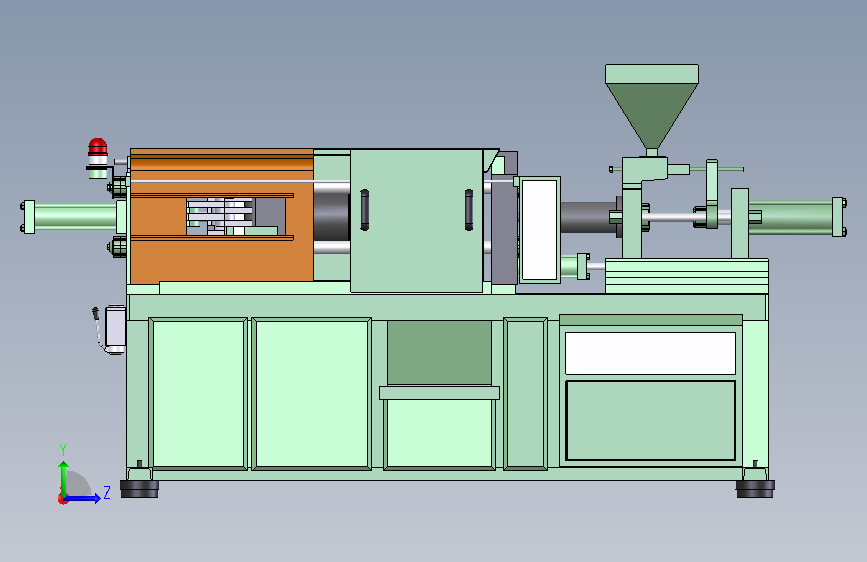The height and width of the screenshot is (562, 867).
Task: Select the small cylinder below the white window
Action: pyautogui.click(x=575, y=266)
